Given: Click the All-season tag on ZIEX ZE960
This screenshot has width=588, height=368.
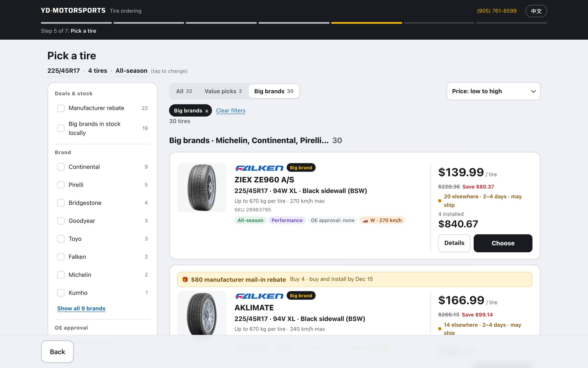Looking at the screenshot, I should (250, 221).
